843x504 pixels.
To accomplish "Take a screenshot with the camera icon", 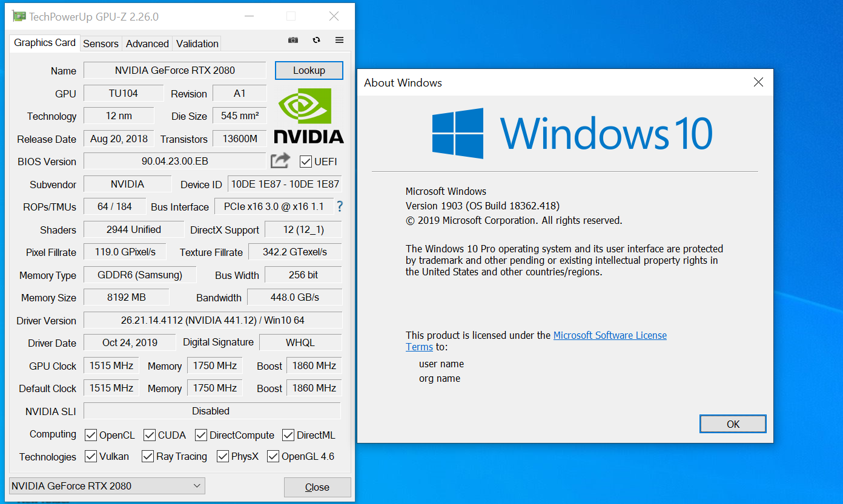I will pyautogui.click(x=293, y=40).
